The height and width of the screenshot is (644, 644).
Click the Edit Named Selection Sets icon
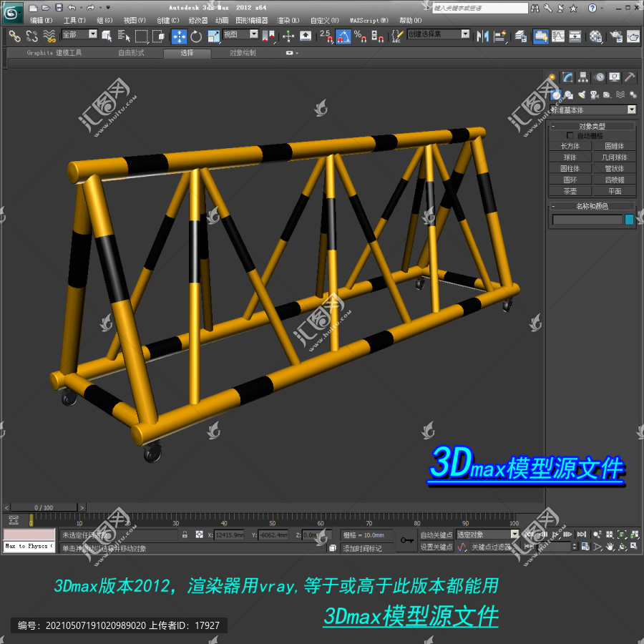[x=396, y=36]
